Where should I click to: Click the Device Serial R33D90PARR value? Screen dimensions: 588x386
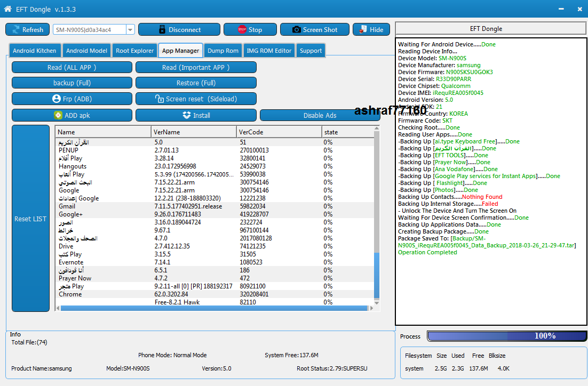(454, 79)
